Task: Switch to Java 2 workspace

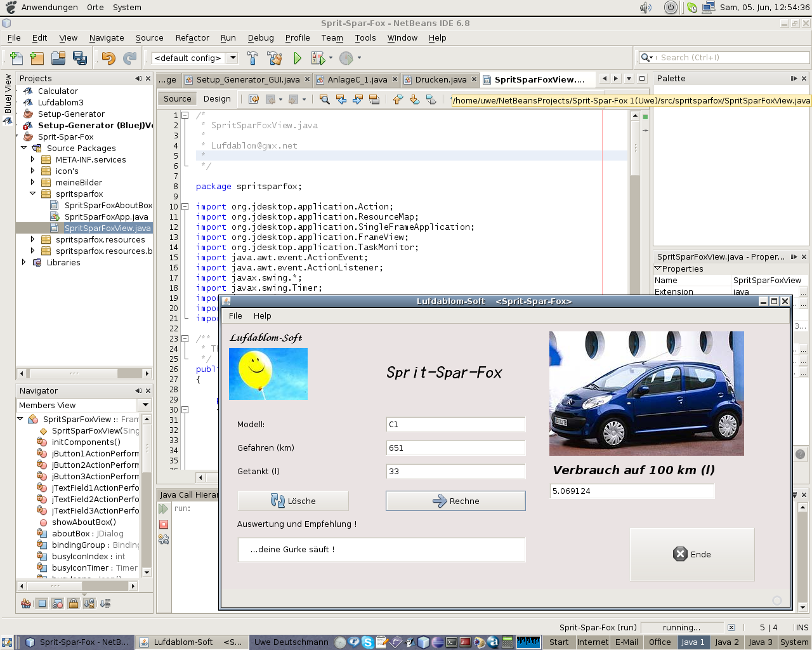Action: pos(726,642)
